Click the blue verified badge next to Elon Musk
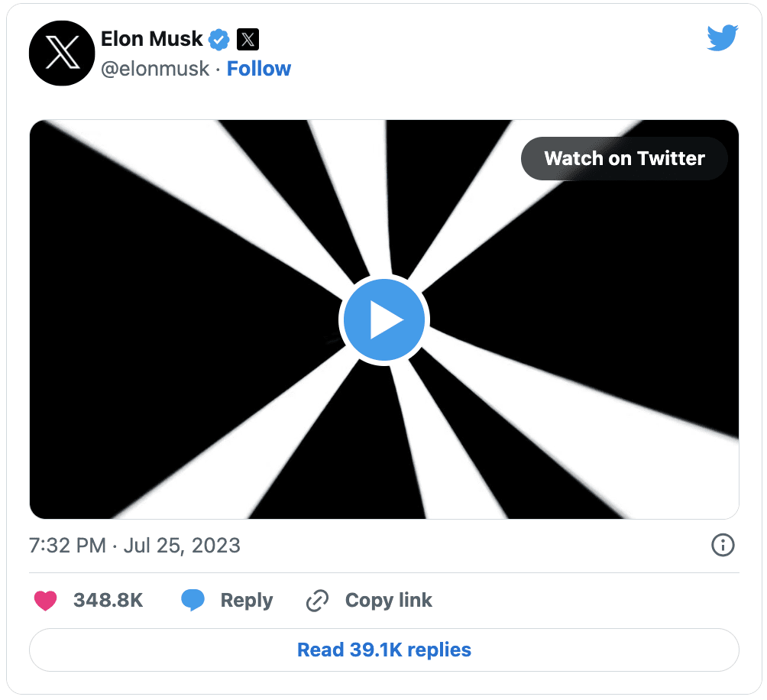 coord(219,39)
